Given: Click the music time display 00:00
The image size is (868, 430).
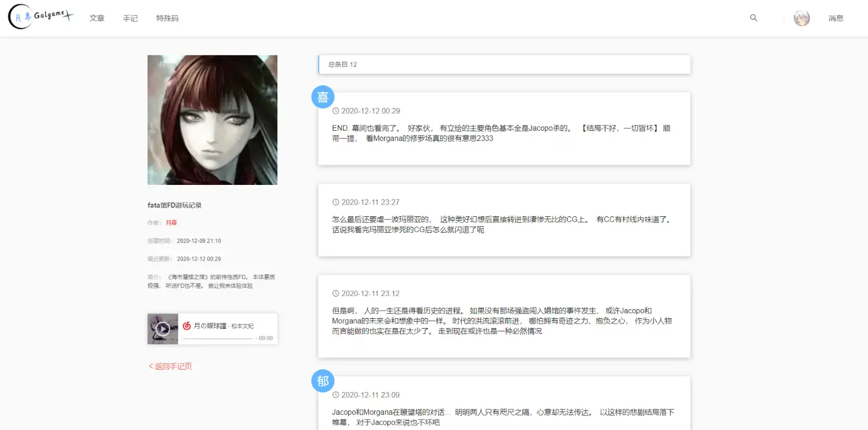Looking at the screenshot, I should [265, 338].
